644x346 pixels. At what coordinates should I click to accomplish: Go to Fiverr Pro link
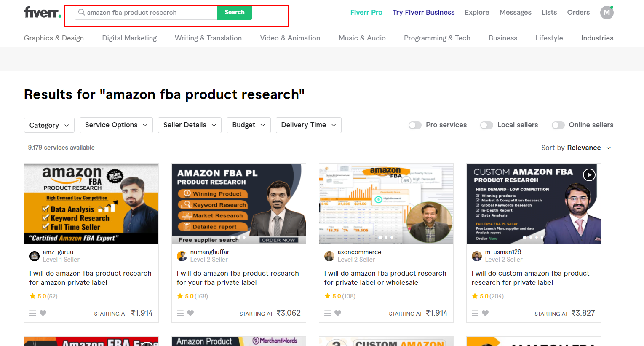366,13
